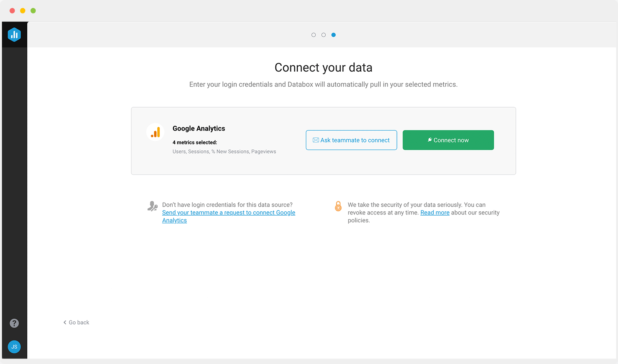Screen dimensions: 618x364
Task: Maximize the window with green button
Action: tap(33, 11)
